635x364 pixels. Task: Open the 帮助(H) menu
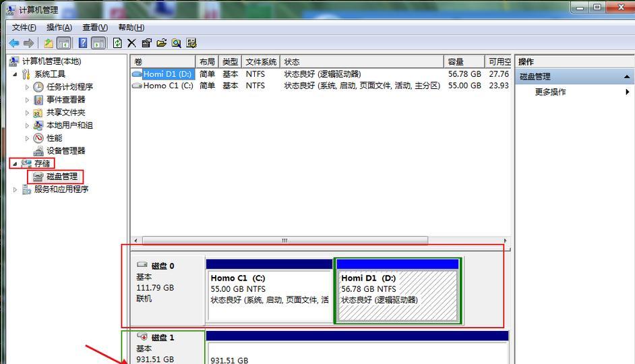tap(131, 28)
